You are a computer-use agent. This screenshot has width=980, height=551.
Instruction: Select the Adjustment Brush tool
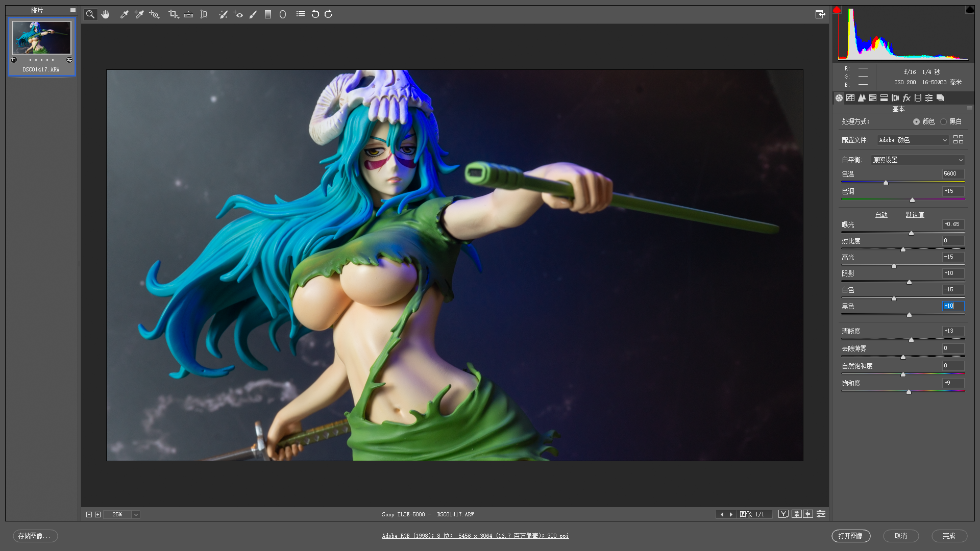(253, 14)
